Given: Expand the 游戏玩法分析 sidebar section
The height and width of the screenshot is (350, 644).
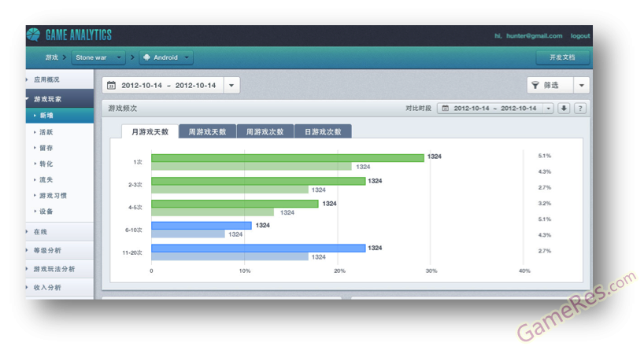Looking at the screenshot, I should 60,269.
